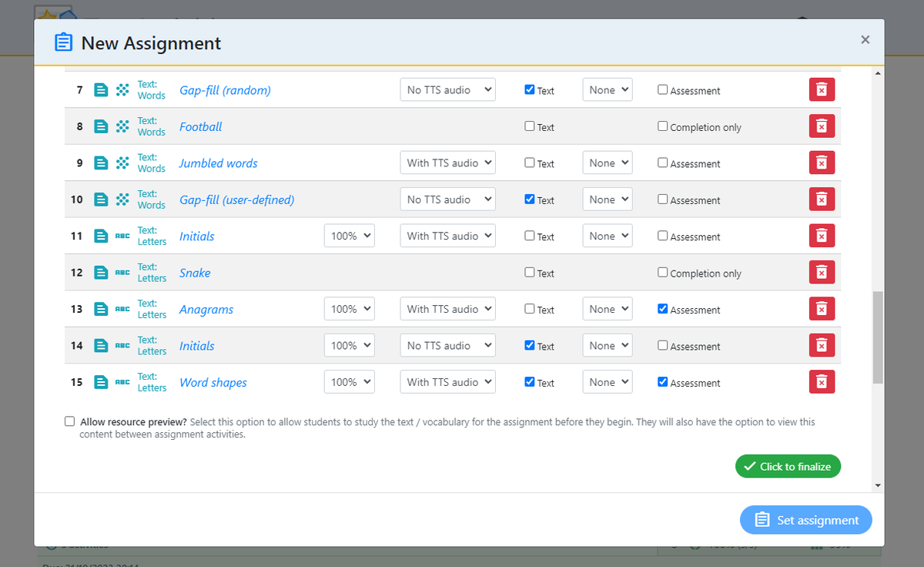
Task: Open None dropdown in row 10
Action: [x=608, y=200]
